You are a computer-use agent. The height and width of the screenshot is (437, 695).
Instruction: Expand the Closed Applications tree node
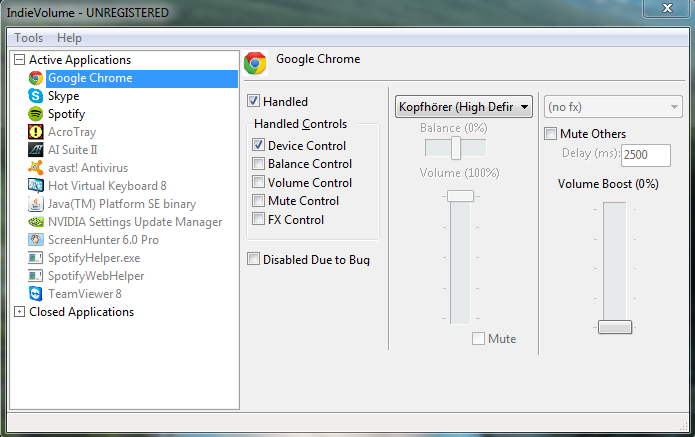coord(20,312)
